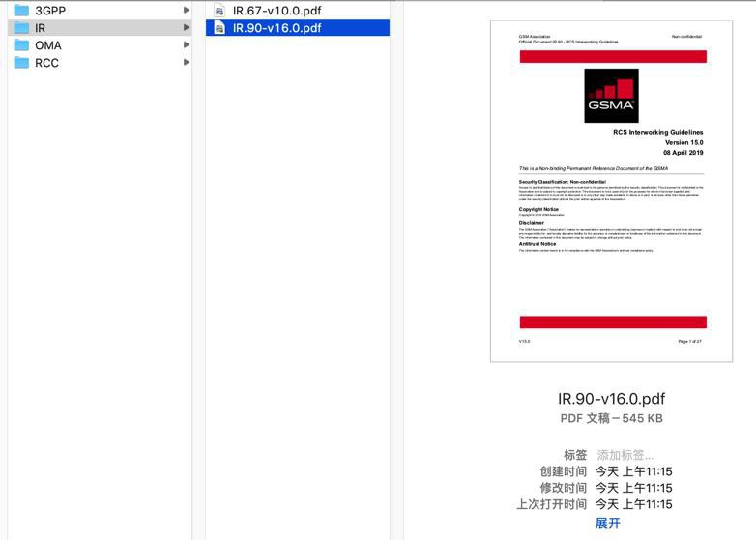Image resolution: width=756 pixels, height=540 pixels.
Task: Click the 创建时间 label
Action: click(x=564, y=471)
